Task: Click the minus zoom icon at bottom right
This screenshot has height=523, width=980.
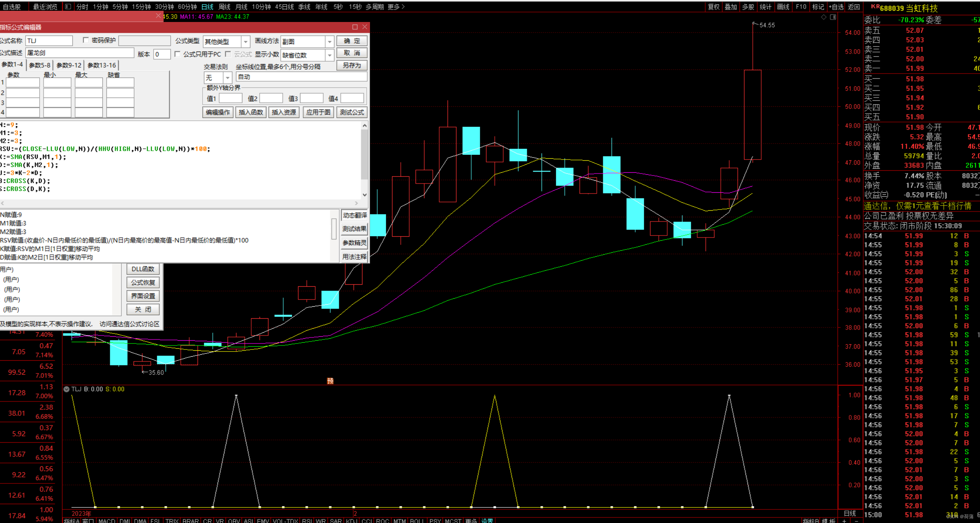Action: click(856, 521)
